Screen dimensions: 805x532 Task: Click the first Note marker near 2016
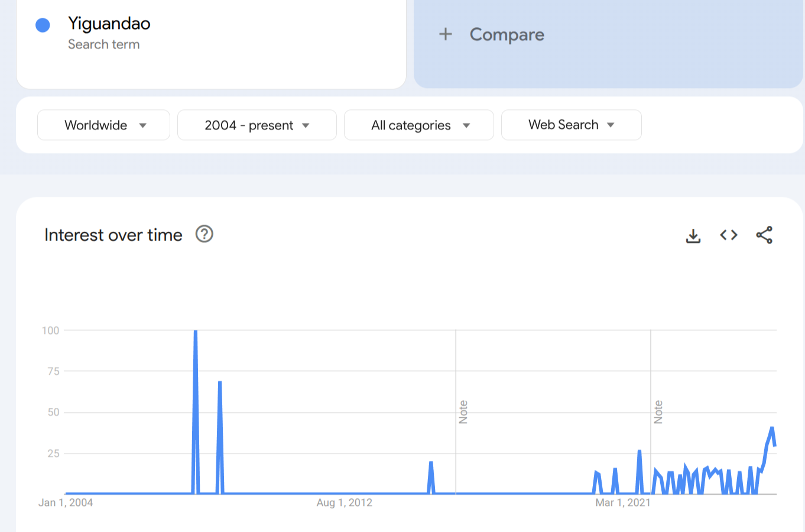coord(463,412)
